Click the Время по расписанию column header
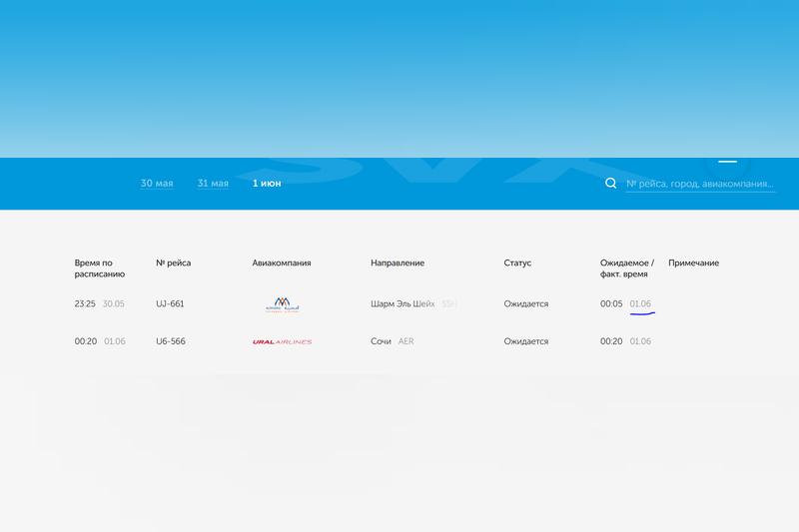 (x=99, y=267)
